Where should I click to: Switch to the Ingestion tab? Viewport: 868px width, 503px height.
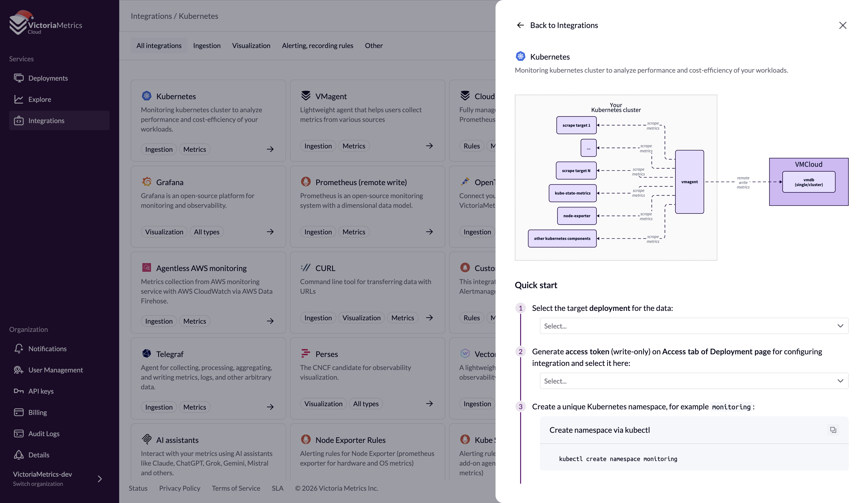click(x=207, y=45)
